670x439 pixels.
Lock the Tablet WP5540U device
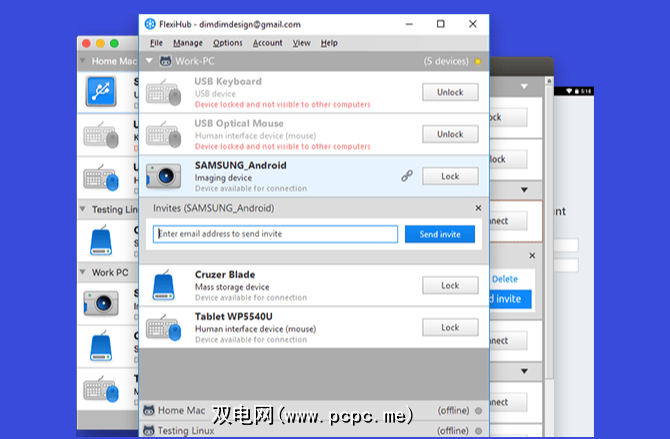pos(450,327)
